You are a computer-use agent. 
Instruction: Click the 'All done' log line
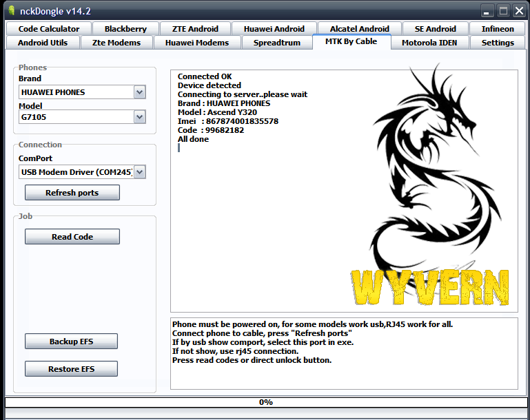point(194,139)
